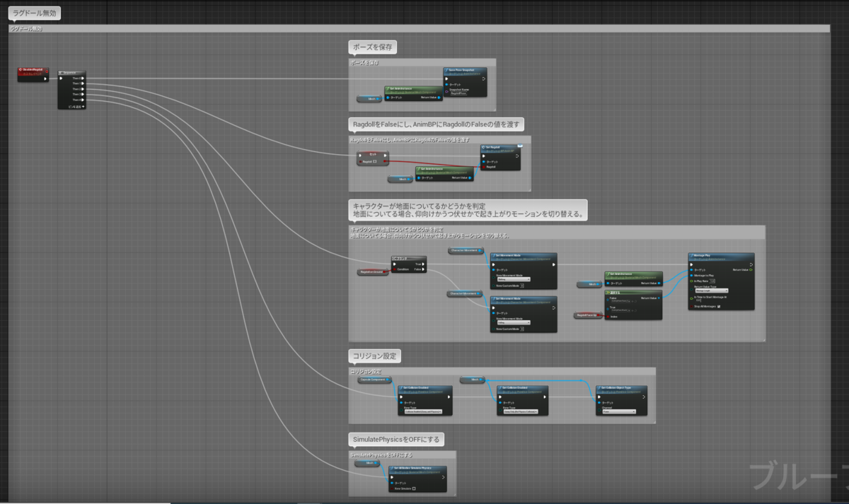
Task: Open the Channel dropdown set to Pawn
Action: click(620, 411)
